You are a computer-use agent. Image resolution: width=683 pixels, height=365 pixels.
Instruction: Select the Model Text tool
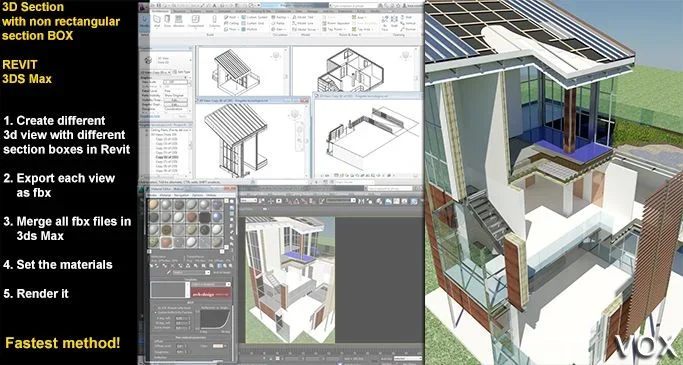[x=304, y=17]
